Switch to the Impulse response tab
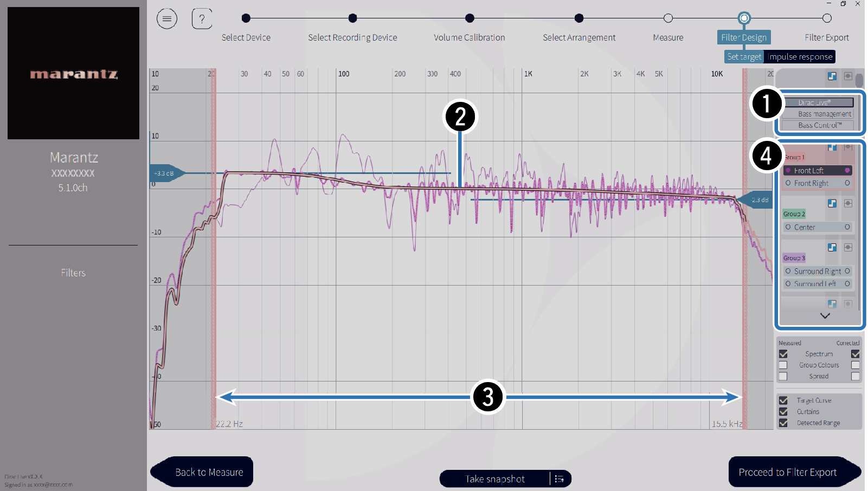This screenshot has height=491, width=868. (800, 57)
